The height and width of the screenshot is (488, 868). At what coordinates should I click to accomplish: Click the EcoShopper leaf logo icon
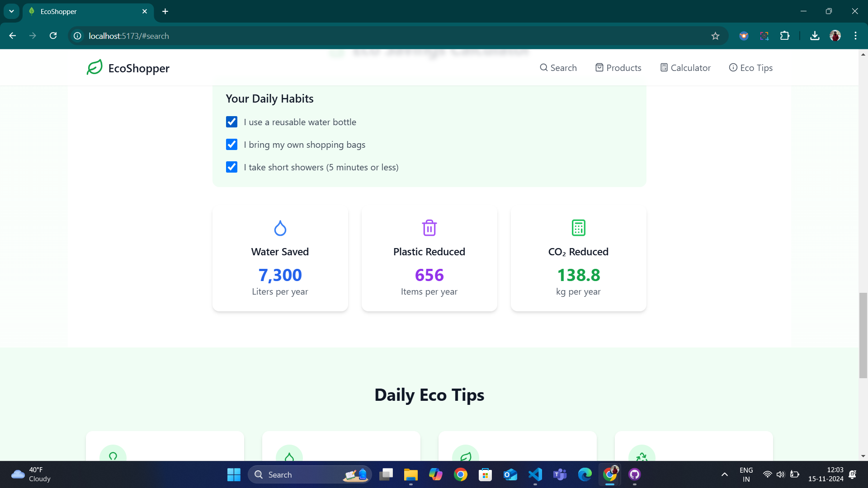tap(95, 68)
